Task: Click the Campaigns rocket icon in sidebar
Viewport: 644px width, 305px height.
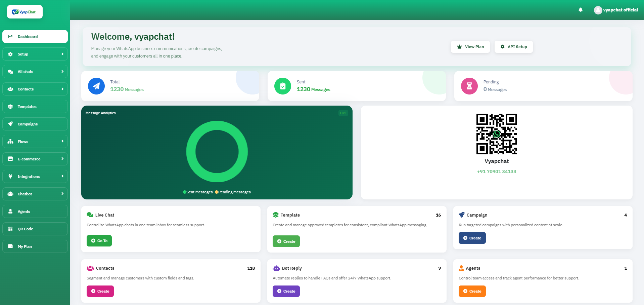Action: [10, 124]
